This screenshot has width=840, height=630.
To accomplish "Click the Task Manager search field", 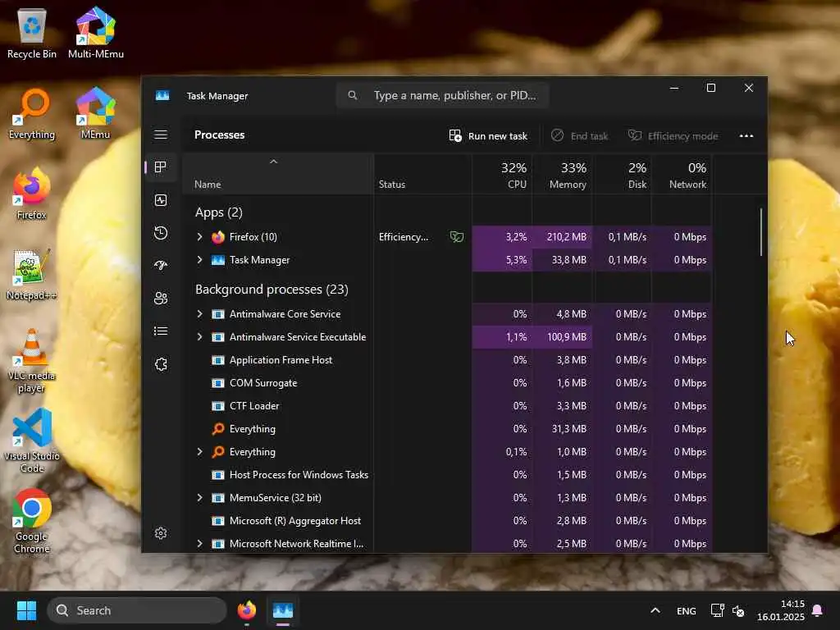I will tap(442, 95).
